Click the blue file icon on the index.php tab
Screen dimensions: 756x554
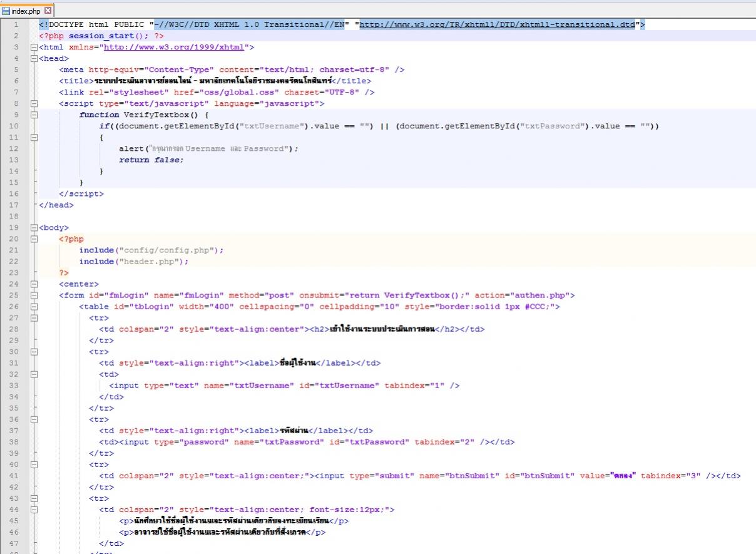tap(6, 11)
